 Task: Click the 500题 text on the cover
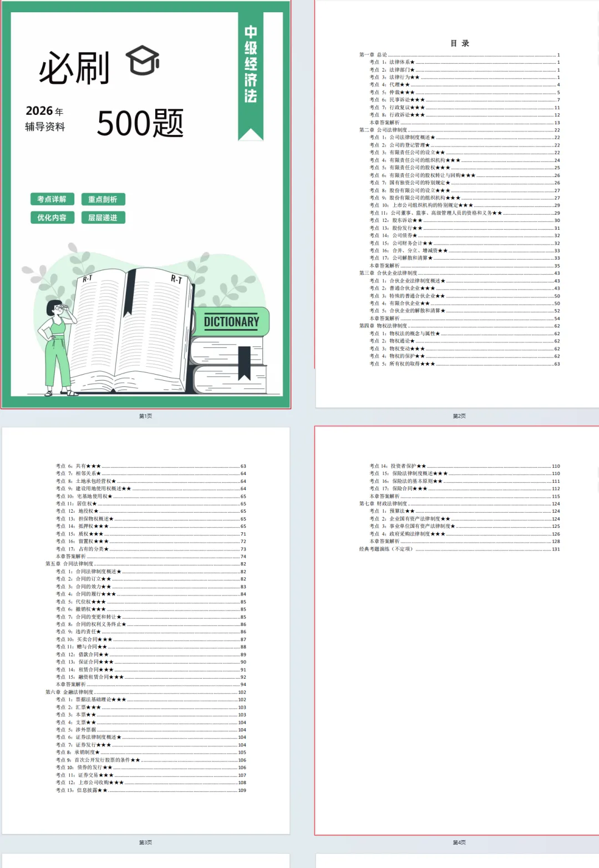click(140, 123)
